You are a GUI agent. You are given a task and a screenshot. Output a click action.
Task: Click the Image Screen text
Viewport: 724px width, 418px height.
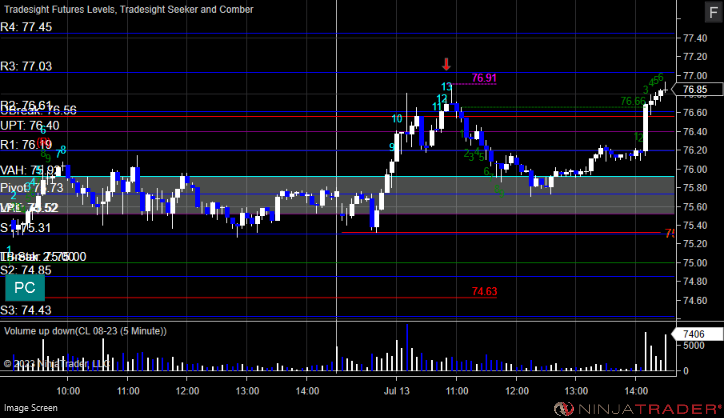(x=31, y=408)
